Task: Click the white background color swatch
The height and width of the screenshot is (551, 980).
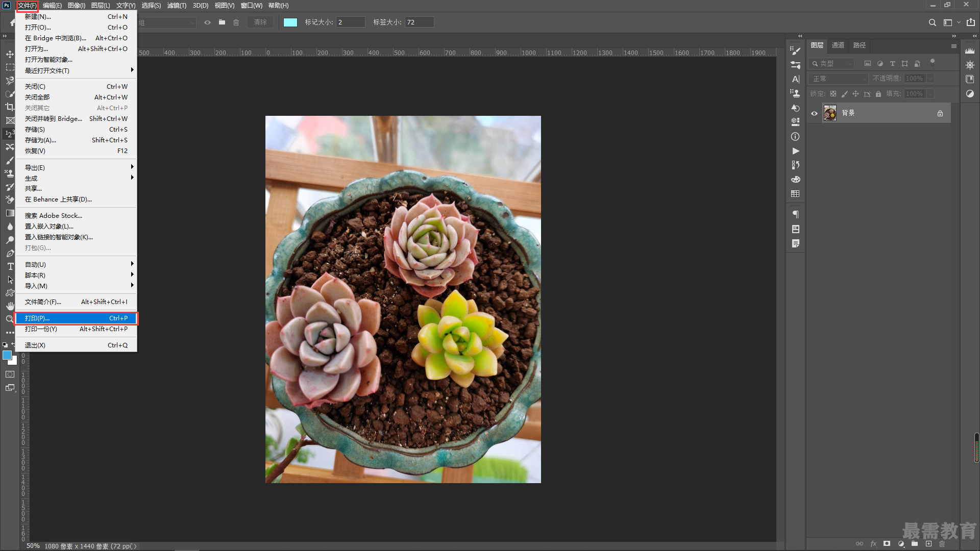Action: [x=14, y=361]
